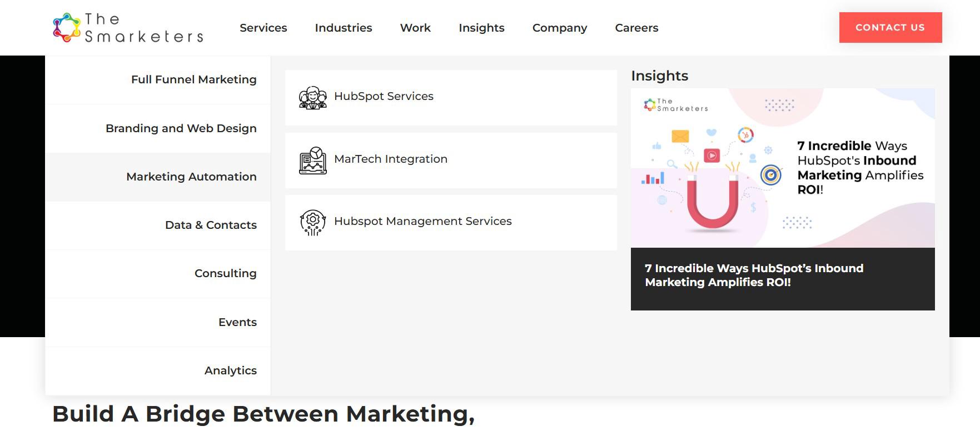This screenshot has height=431, width=980.
Task: Click The Smarketers logo icon
Action: (67, 28)
